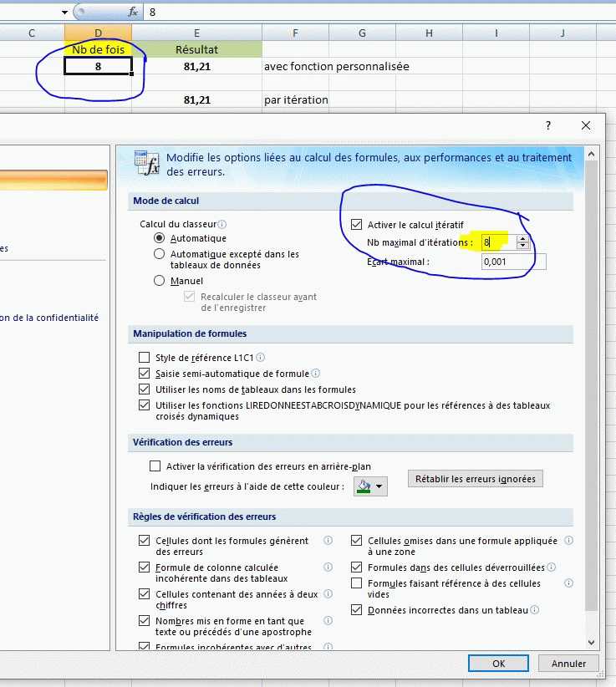Click scrollbar up arrow in options panel
The height and width of the screenshot is (687, 616).
tap(591, 154)
